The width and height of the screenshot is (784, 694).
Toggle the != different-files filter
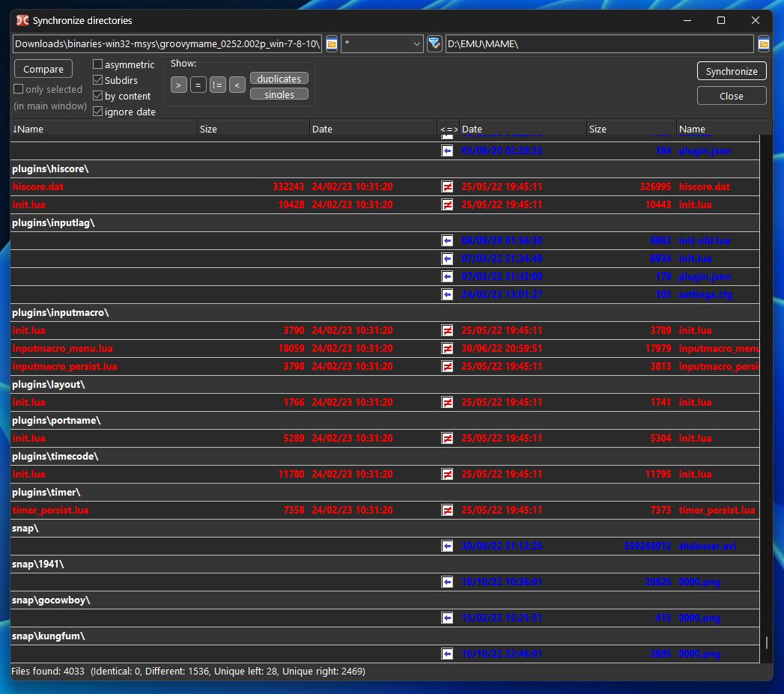[x=217, y=85]
